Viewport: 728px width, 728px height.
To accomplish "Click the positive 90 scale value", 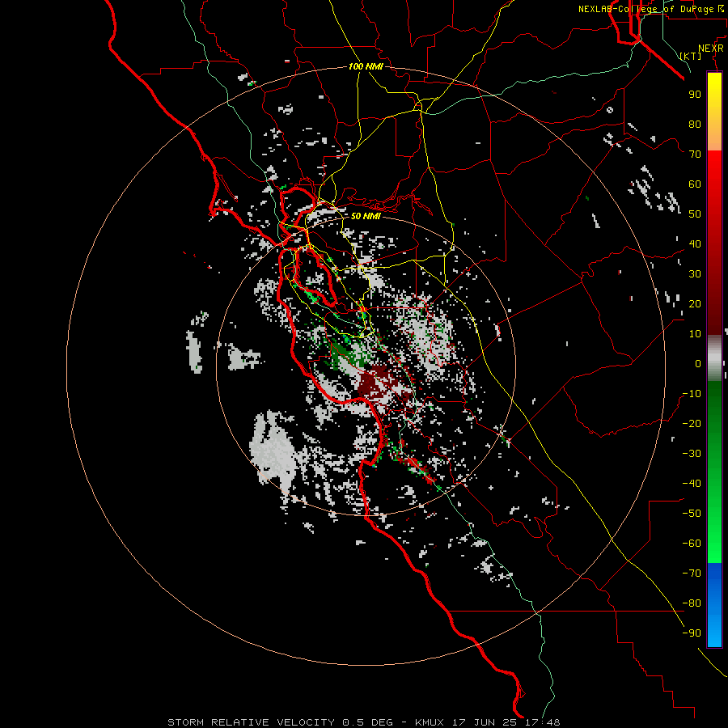I will pos(695,95).
